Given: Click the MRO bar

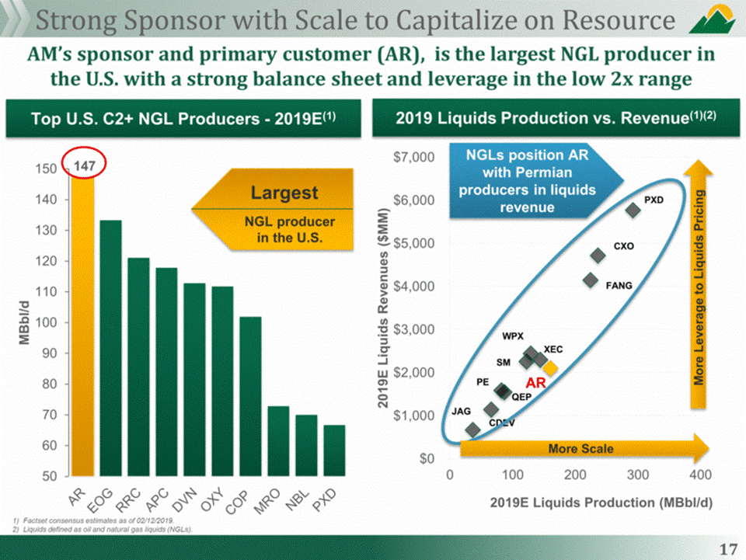Looking at the screenshot, I should pos(278,441).
